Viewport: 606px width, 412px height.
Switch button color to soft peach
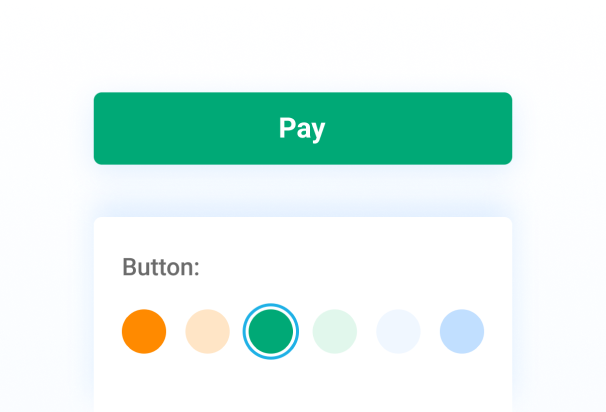coord(207,331)
